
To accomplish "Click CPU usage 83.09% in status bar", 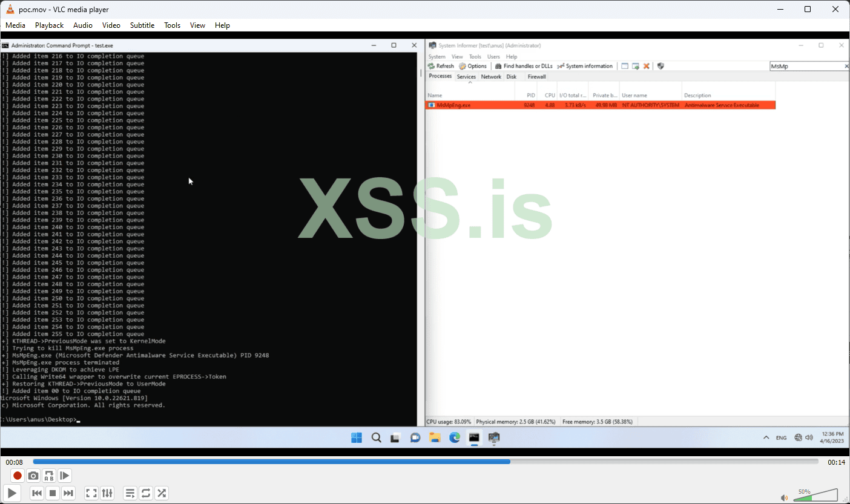I will coord(449,422).
